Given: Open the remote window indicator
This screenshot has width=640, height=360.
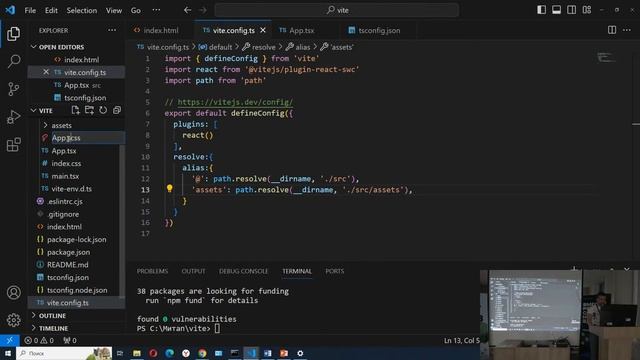Looking at the screenshot, I should coord(9,340).
